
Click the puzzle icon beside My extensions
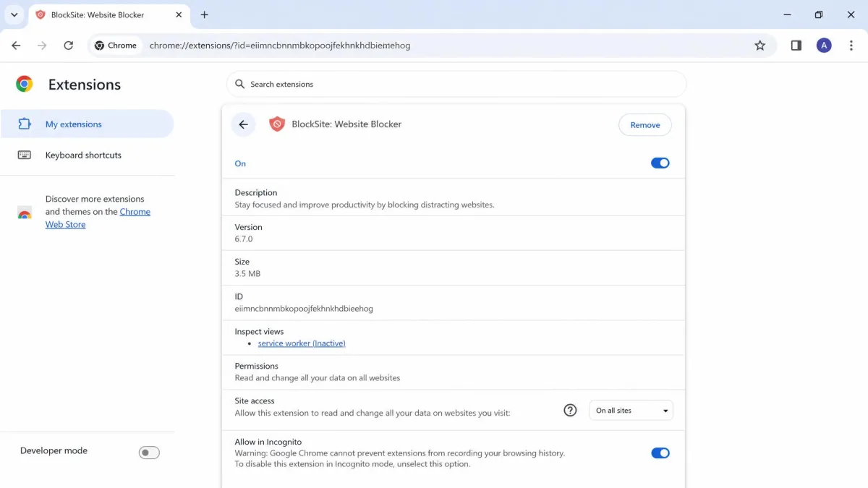25,124
